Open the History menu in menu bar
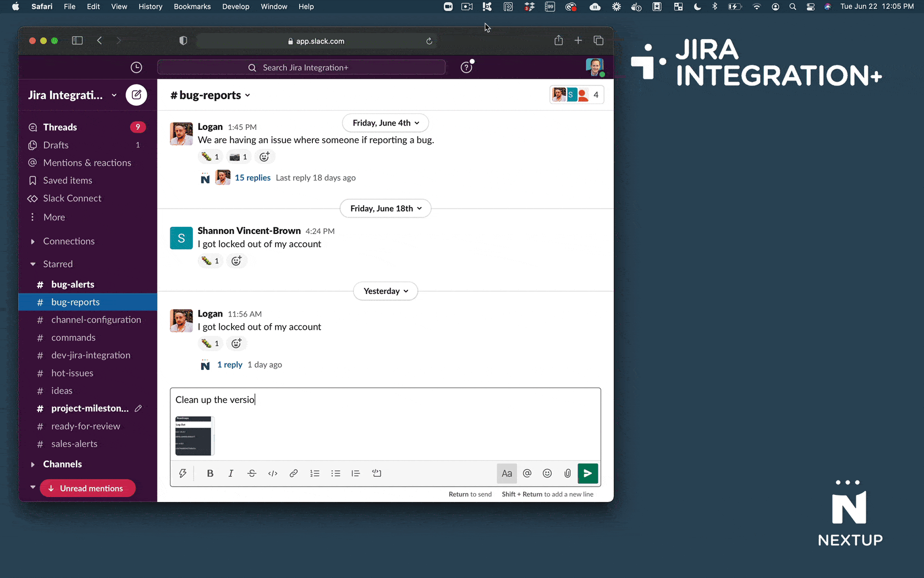 pos(150,7)
